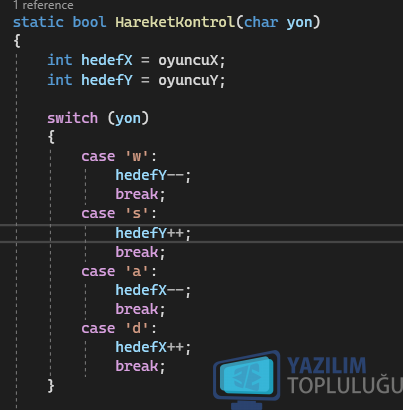Click the Yazılım Topluluğu monitor logo icon
The width and height of the screenshot is (403, 410).
click(x=247, y=379)
